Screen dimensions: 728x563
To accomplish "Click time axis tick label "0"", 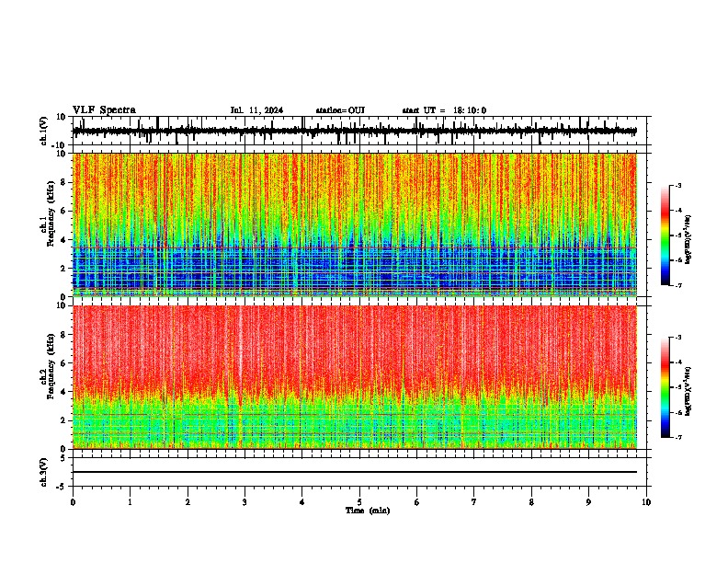I will (73, 502).
